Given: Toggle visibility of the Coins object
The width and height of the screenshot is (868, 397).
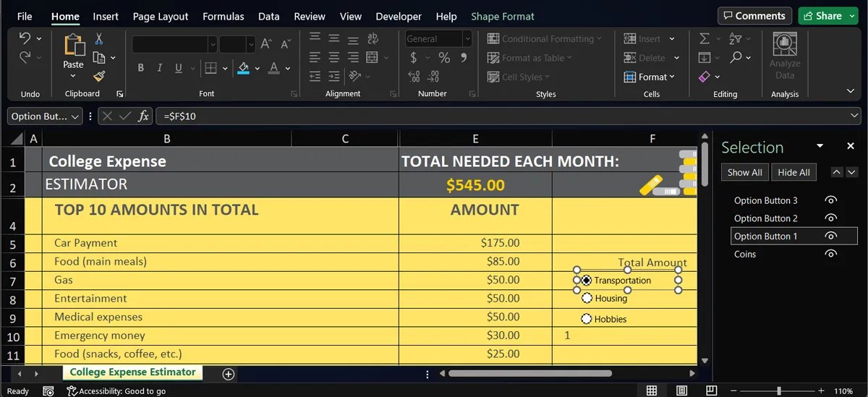Looking at the screenshot, I should tap(831, 254).
